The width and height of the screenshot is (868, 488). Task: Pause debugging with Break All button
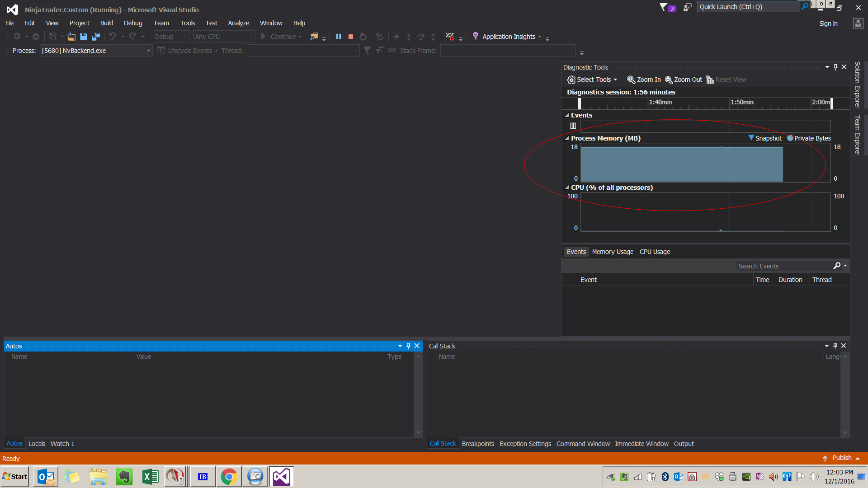(x=339, y=37)
